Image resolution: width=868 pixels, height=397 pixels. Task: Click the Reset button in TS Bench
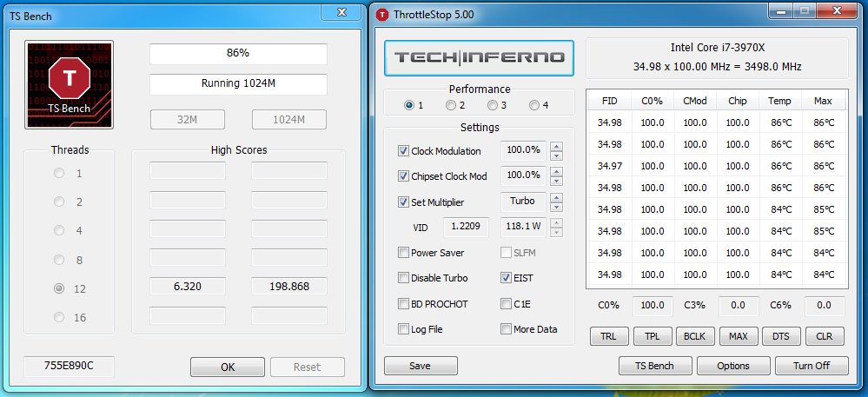coord(308,367)
